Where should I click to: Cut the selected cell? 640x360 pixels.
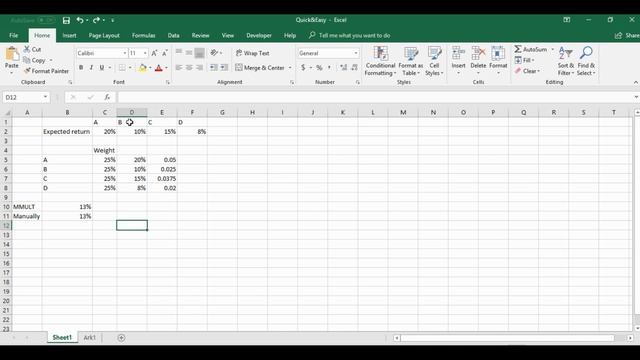tap(32, 49)
